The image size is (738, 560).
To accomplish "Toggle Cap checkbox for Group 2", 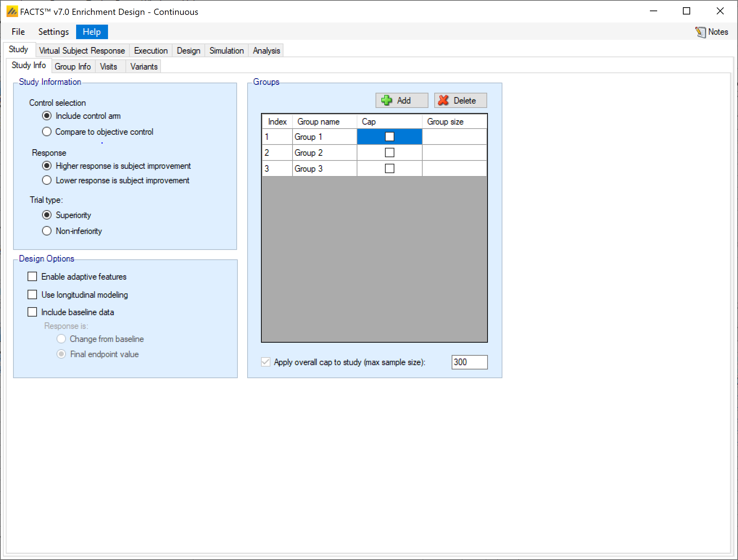I will (x=389, y=153).
